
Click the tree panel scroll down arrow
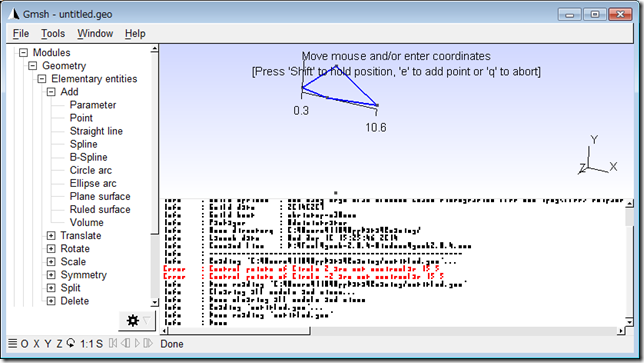pyautogui.click(x=154, y=303)
